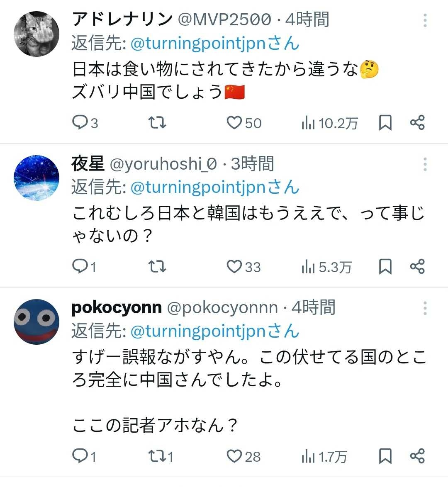Open more options for pokocyonn tweet
The width and height of the screenshot is (448, 487).
[425, 308]
